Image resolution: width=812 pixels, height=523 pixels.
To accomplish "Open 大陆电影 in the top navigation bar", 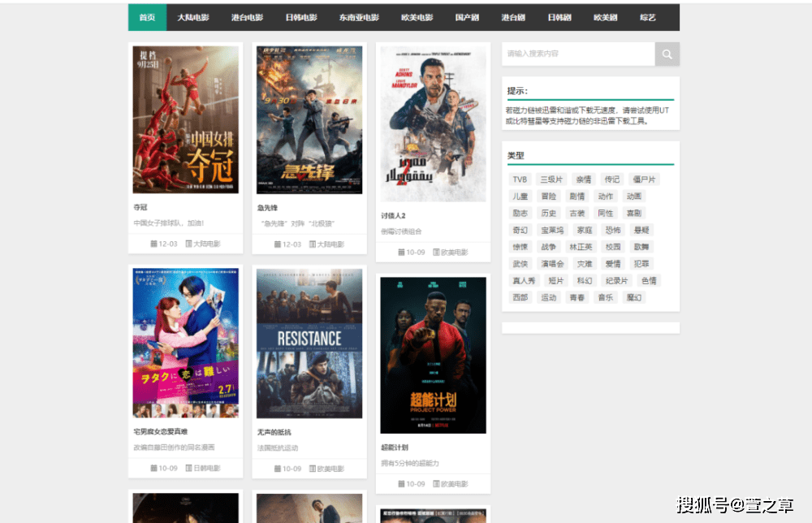I will click(193, 18).
